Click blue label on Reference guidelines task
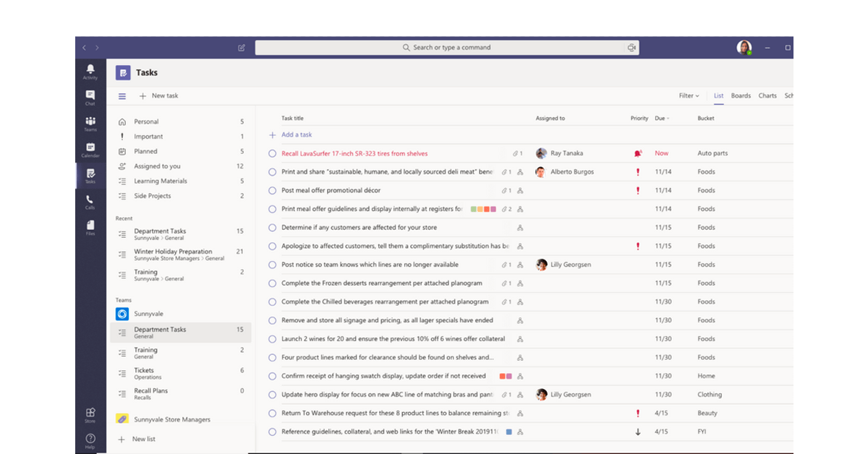The width and height of the screenshot is (868, 454). click(x=509, y=432)
